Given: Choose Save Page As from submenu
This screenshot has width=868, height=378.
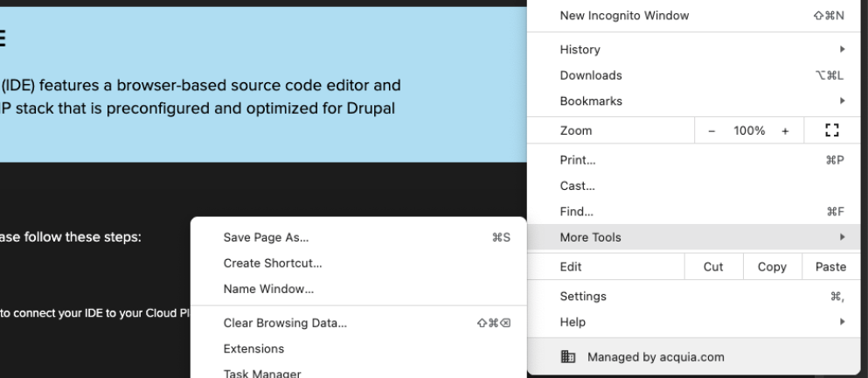Looking at the screenshot, I should click(267, 237).
